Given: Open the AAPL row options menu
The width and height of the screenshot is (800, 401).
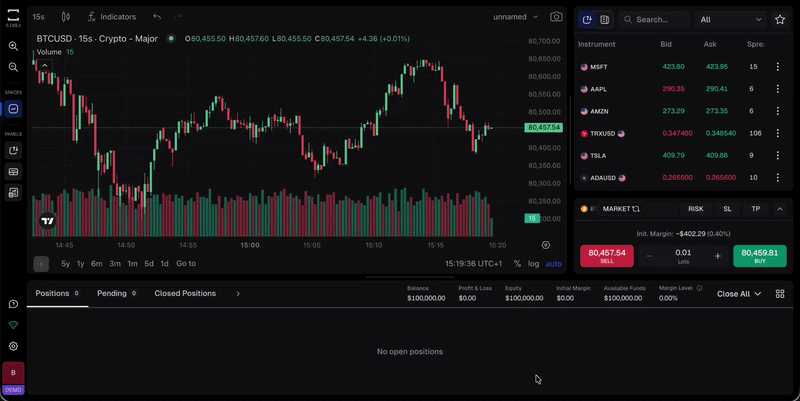Looking at the screenshot, I should pos(778,89).
